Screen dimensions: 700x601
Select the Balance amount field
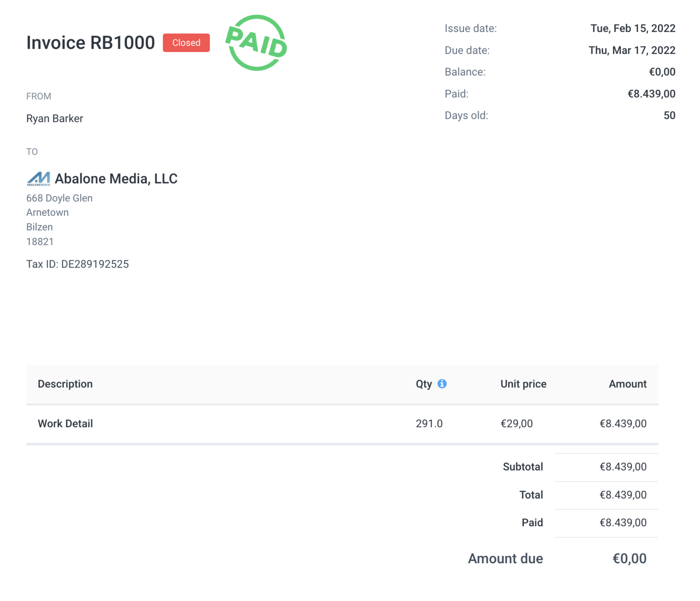662,72
